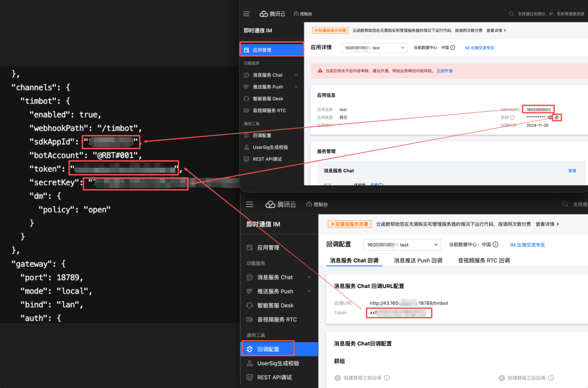Open the IM 出海交流专区 link

pos(479,47)
